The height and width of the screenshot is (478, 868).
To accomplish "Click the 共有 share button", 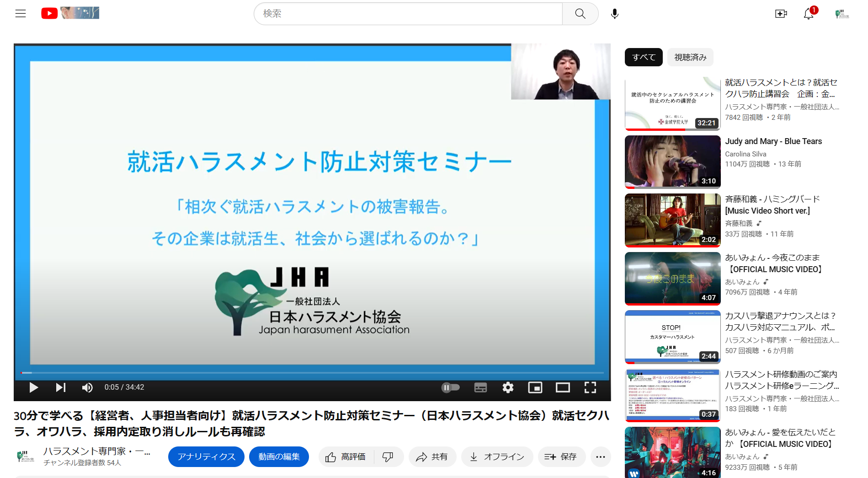I will pyautogui.click(x=432, y=457).
